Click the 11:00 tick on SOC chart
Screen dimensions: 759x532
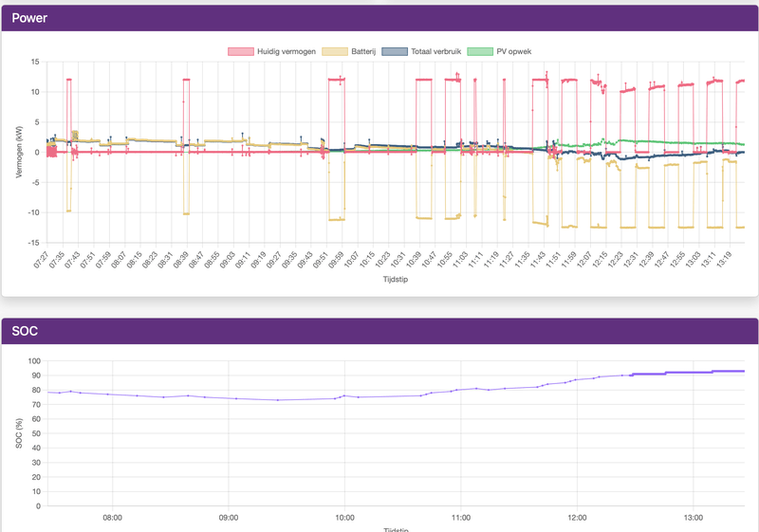(461, 518)
